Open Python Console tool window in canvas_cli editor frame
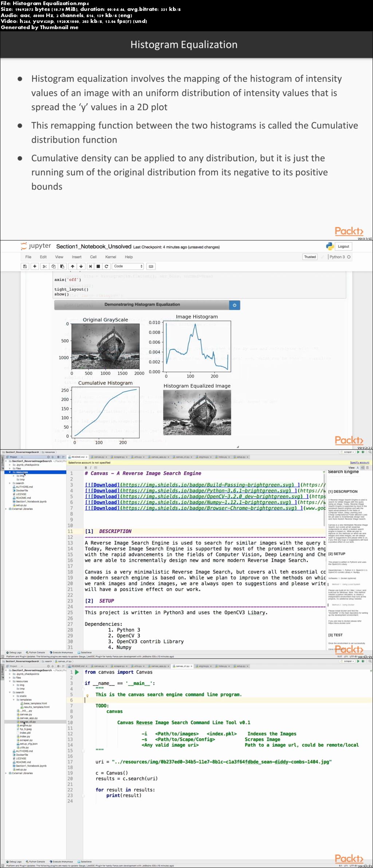The width and height of the screenshot is (373, 868). click(36, 861)
